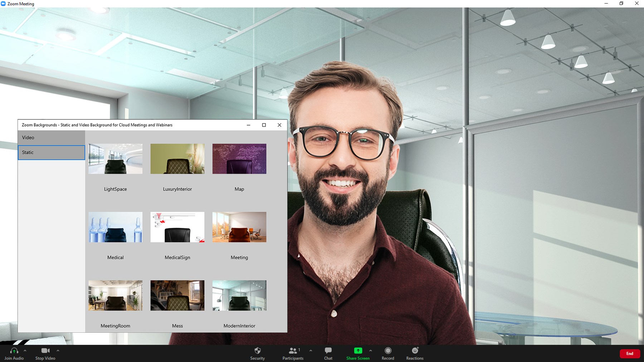Apply the ModernInterior background thumbnail
This screenshot has height=362, width=644.
(239, 295)
